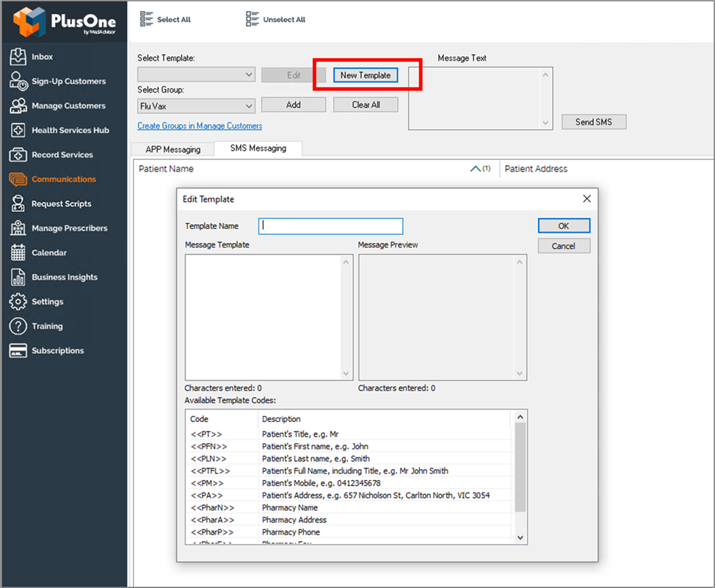The image size is (715, 588).
Task: Click the Business Insights chart icon
Action: coord(18,277)
